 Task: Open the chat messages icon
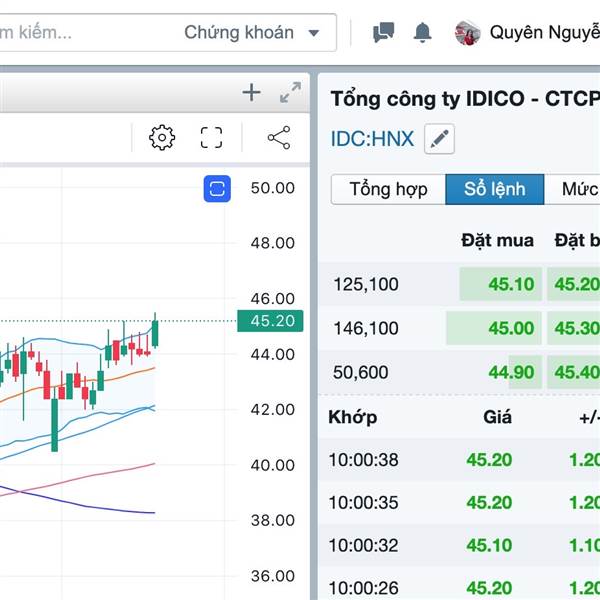pos(383,33)
